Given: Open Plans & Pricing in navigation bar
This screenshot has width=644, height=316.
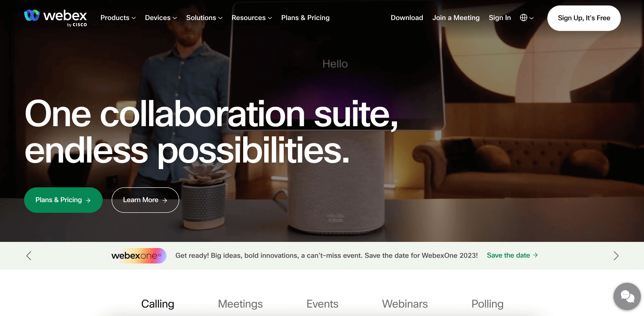Looking at the screenshot, I should click(305, 18).
